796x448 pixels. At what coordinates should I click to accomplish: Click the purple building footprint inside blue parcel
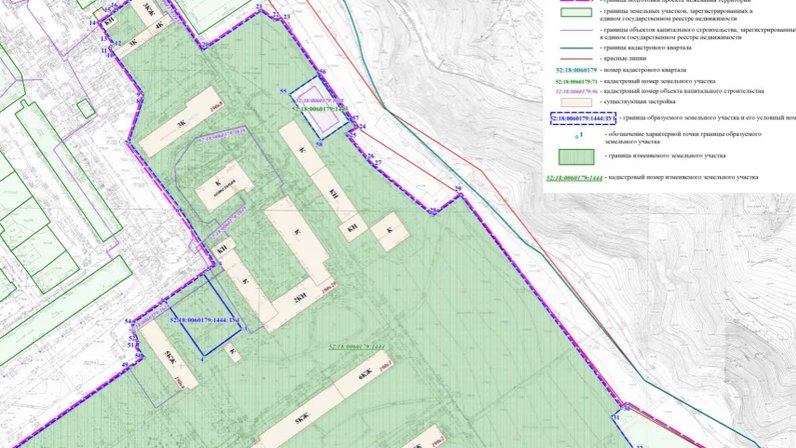pyautogui.click(x=318, y=109)
